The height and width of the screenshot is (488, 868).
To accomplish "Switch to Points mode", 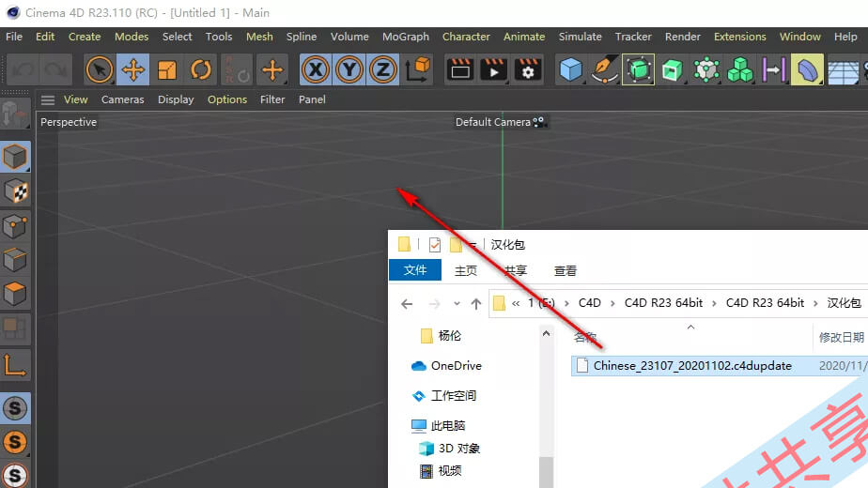I will pos(15,226).
